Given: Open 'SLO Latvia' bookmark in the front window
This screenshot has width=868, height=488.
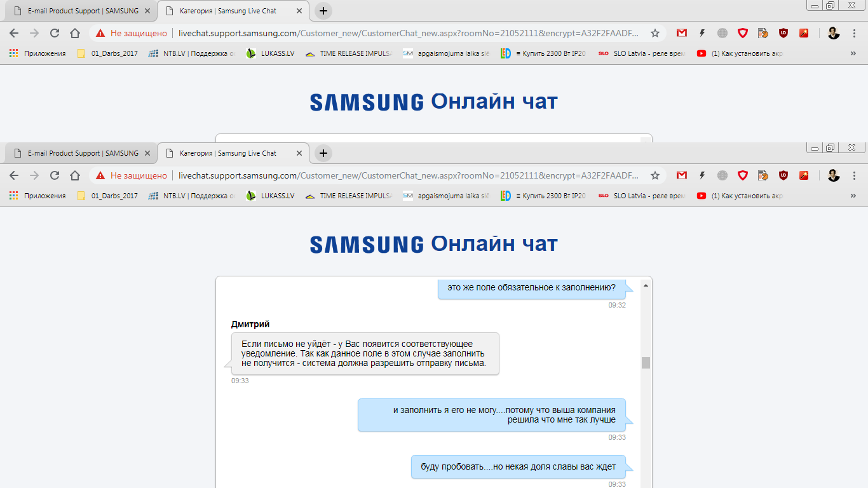Looking at the screenshot, I should pos(642,196).
